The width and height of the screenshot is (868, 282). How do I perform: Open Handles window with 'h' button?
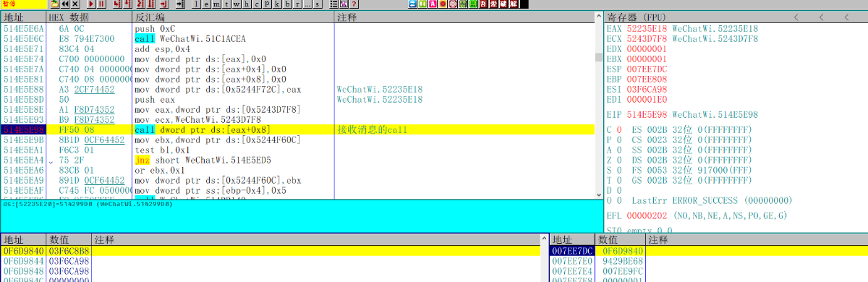(247, 4)
